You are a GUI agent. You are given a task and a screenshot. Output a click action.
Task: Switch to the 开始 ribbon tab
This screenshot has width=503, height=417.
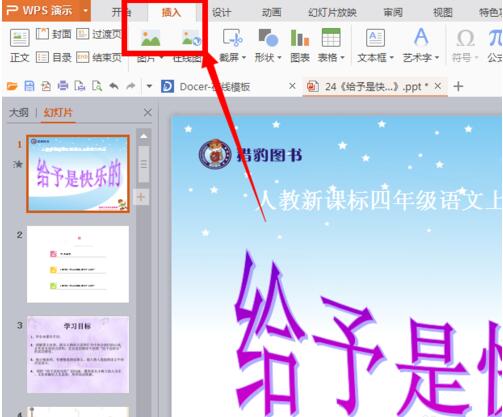point(121,13)
